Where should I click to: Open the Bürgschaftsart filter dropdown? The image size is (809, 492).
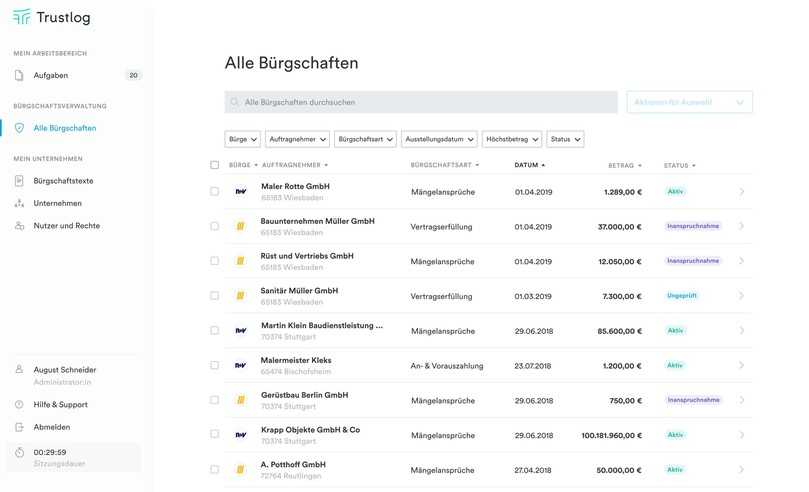tap(366, 139)
